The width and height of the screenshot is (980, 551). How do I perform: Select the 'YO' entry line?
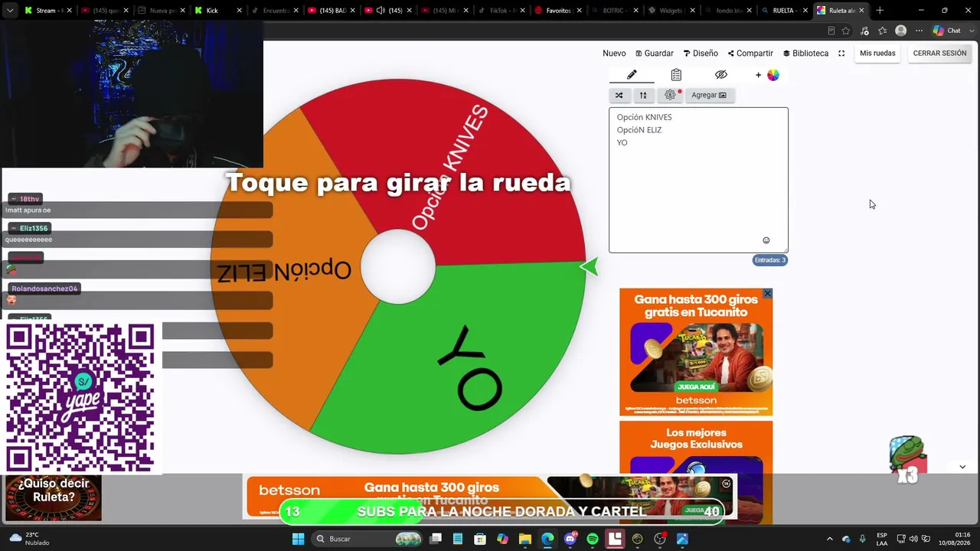(x=622, y=143)
